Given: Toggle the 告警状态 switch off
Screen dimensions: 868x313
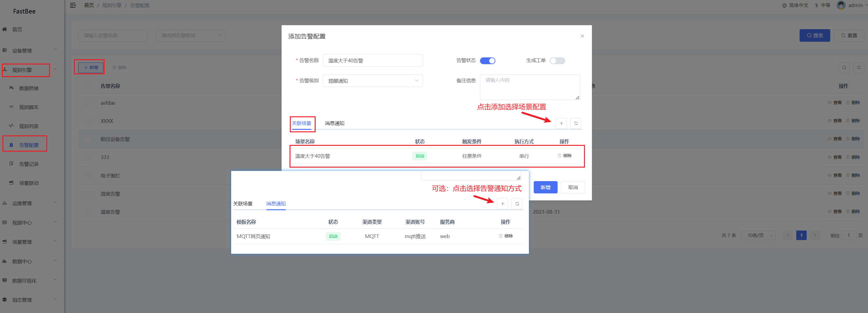Looking at the screenshot, I should click(487, 61).
